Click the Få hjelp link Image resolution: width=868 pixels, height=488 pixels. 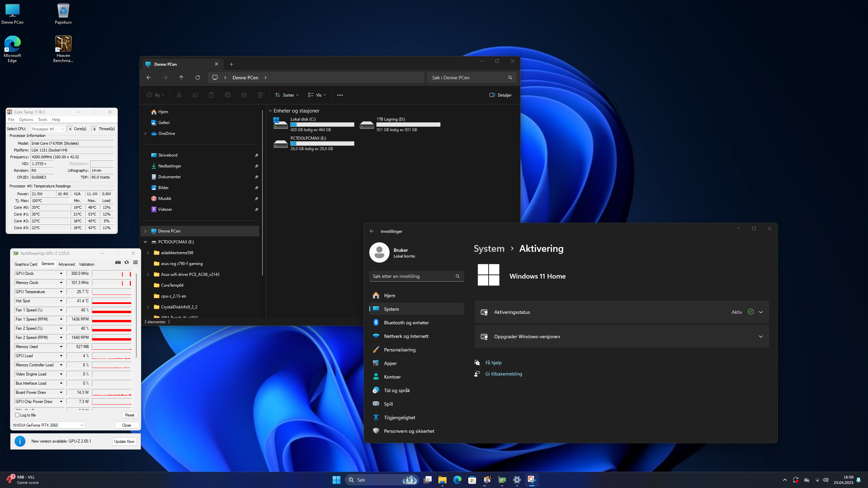click(x=493, y=363)
